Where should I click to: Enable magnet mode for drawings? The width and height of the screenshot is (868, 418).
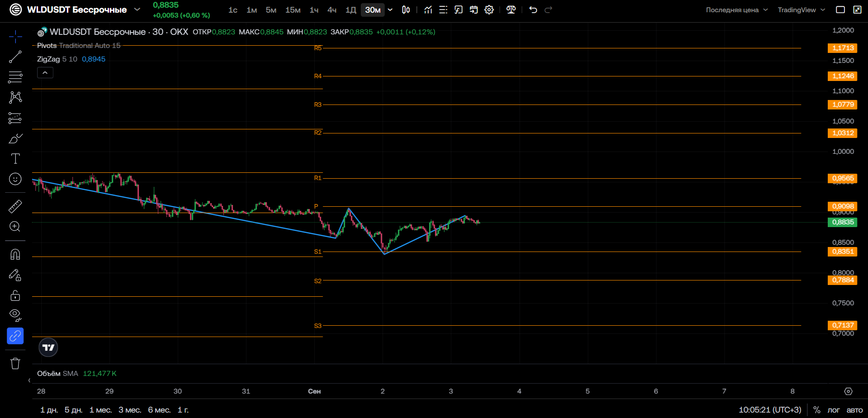click(x=15, y=255)
